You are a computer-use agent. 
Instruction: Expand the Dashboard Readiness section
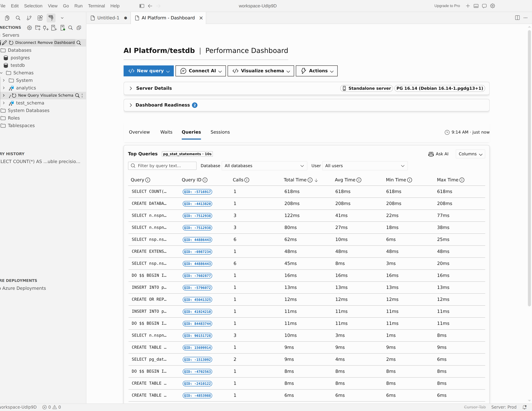131,105
